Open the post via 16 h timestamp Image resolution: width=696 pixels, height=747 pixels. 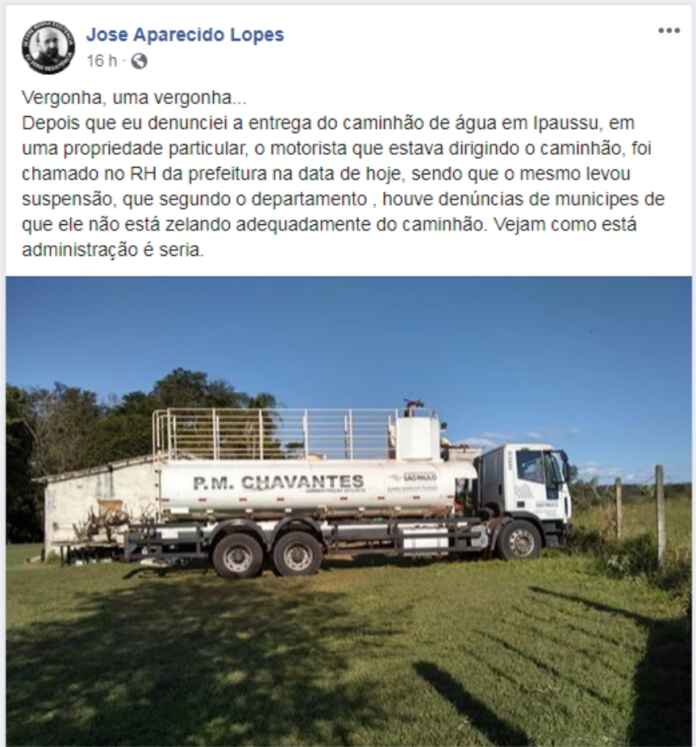[x=101, y=61]
